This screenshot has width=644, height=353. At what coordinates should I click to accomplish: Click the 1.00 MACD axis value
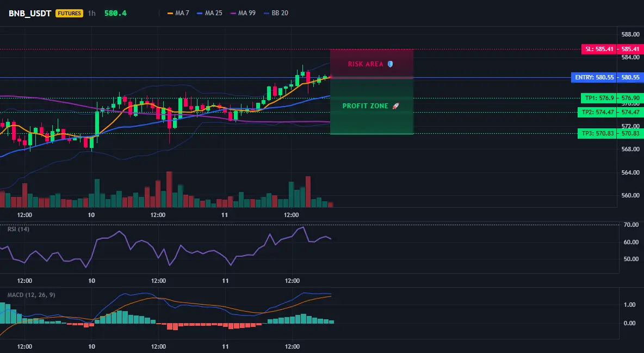[630, 305]
